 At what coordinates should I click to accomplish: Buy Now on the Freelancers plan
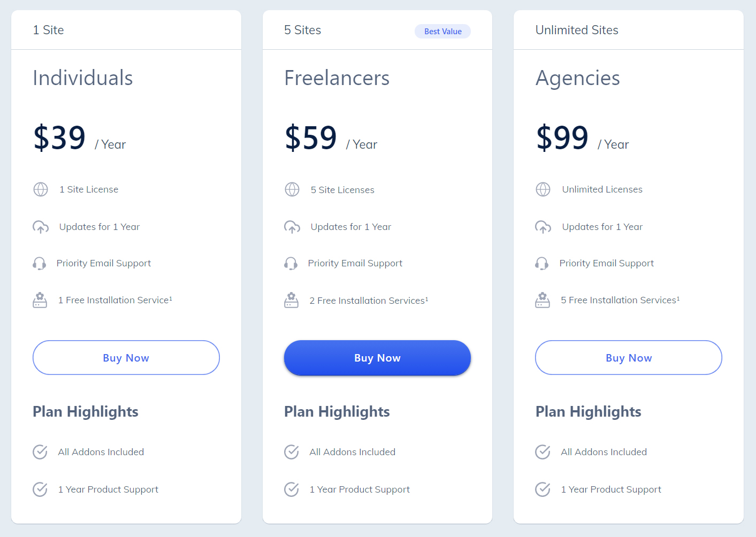(x=377, y=357)
